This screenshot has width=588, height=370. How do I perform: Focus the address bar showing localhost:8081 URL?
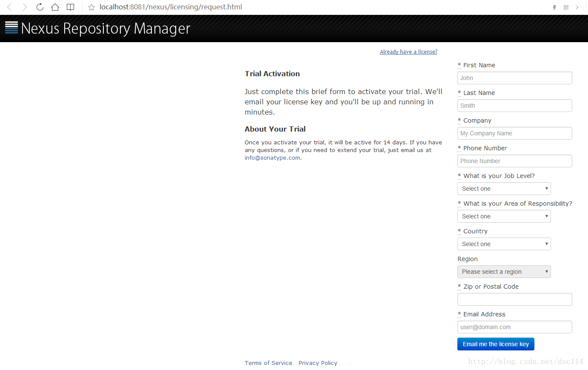point(171,7)
